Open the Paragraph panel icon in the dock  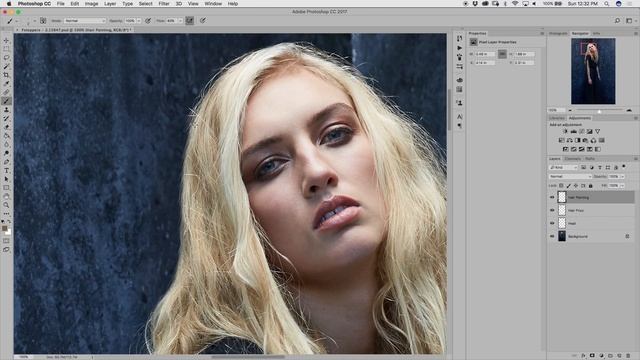460,126
